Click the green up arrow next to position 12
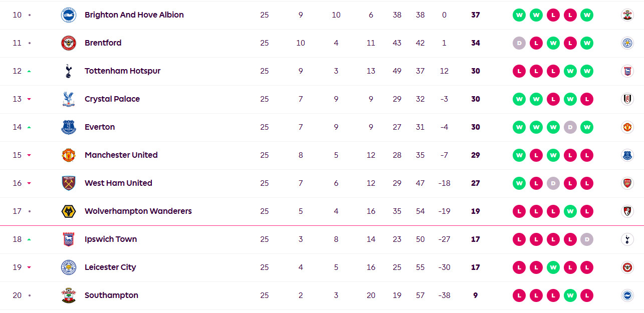Image resolution: width=644 pixels, height=313 pixels. (x=29, y=71)
